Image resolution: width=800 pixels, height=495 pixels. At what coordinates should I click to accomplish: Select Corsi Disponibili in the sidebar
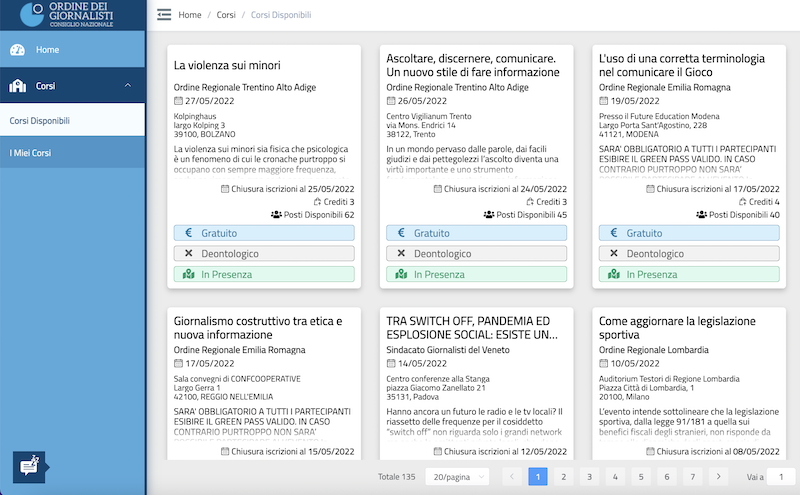[x=40, y=121]
